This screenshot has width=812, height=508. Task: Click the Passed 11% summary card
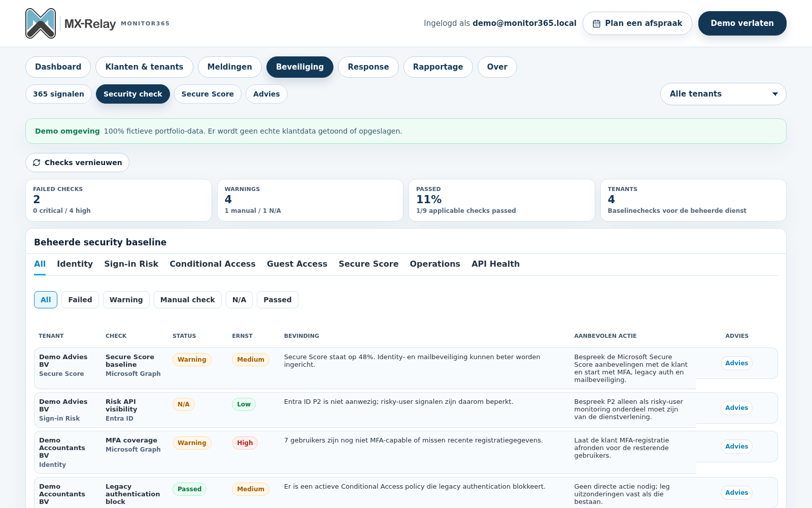pyautogui.click(x=502, y=200)
